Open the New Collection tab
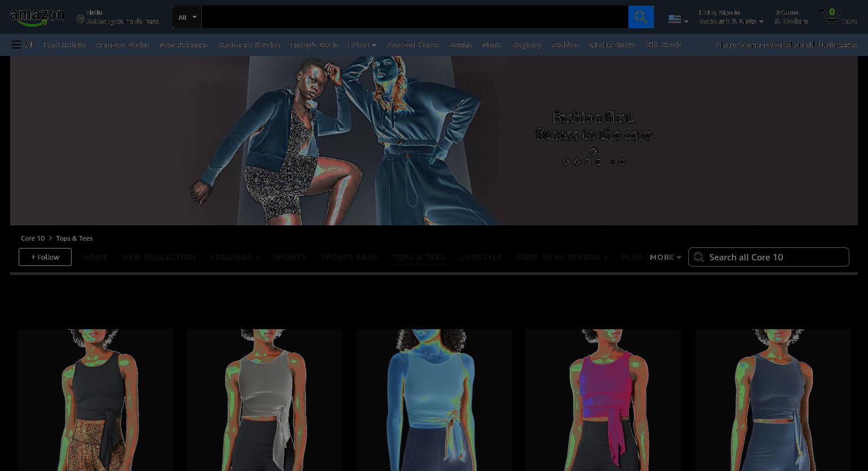This screenshot has width=868, height=471. (159, 257)
